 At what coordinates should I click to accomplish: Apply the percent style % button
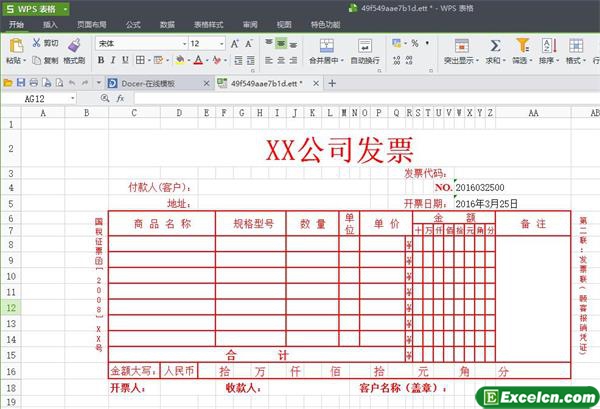click(x=415, y=43)
